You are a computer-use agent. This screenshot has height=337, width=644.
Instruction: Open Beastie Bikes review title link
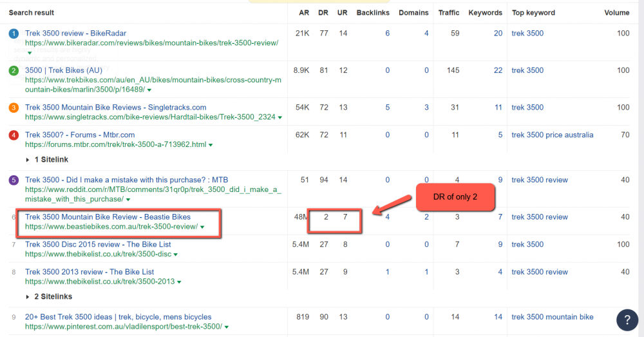click(x=108, y=217)
